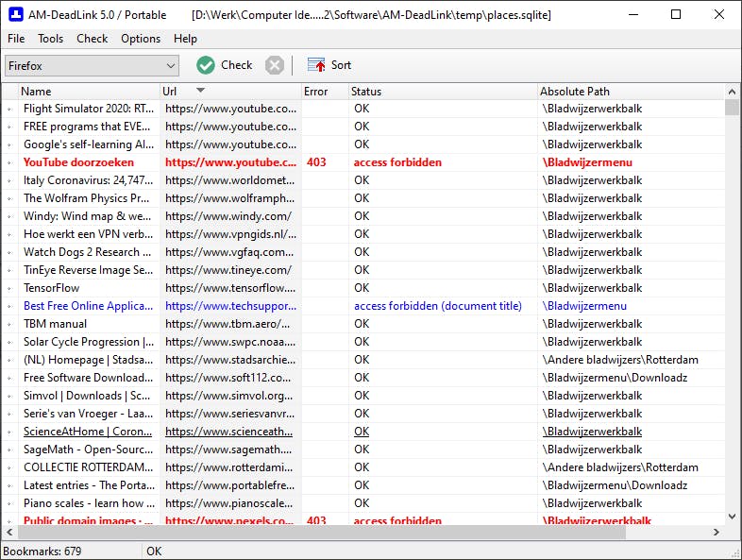742x560 pixels.
Task: Click the 403 error on the YouTube doorzoeken row
Action: [316, 162]
